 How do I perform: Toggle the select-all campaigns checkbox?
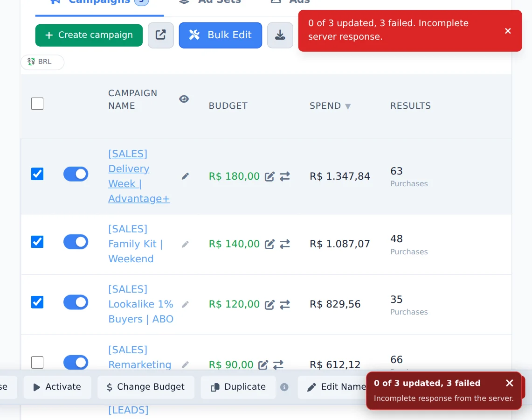click(37, 104)
